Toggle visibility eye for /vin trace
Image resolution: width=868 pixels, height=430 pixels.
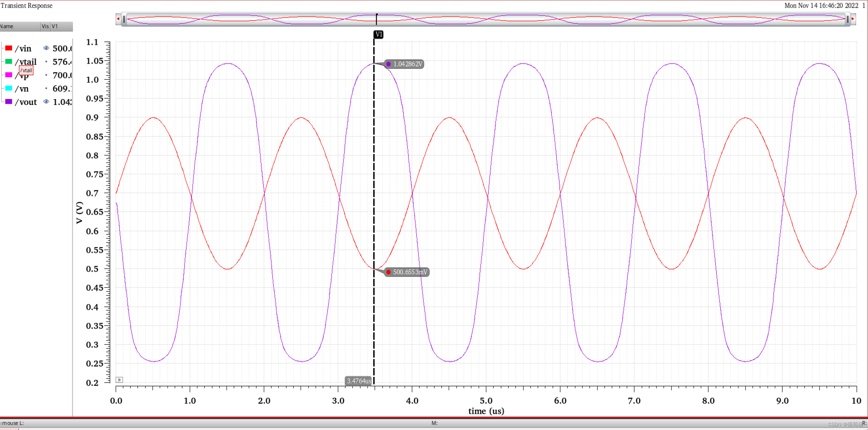click(x=46, y=48)
